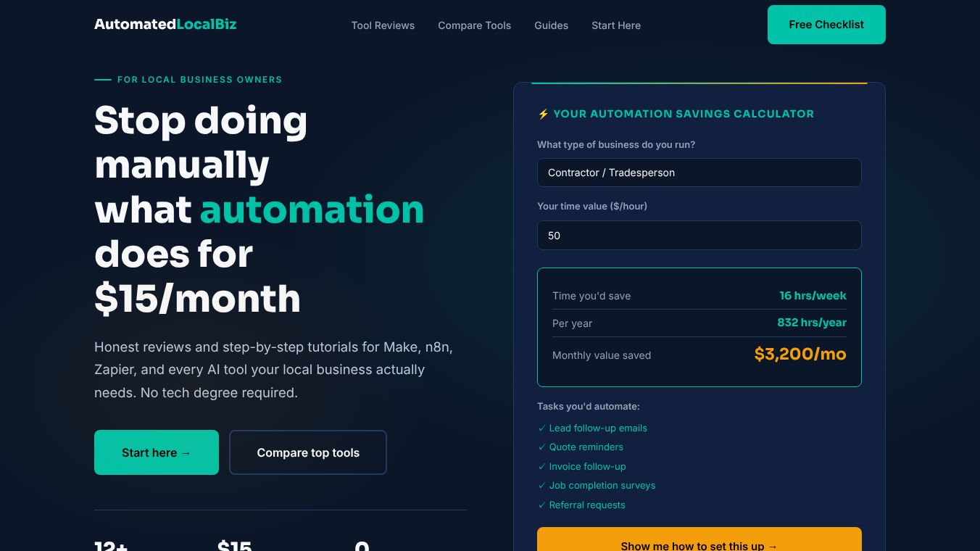The width and height of the screenshot is (980, 551).
Task: Click the Compare top tools button
Action: click(308, 452)
